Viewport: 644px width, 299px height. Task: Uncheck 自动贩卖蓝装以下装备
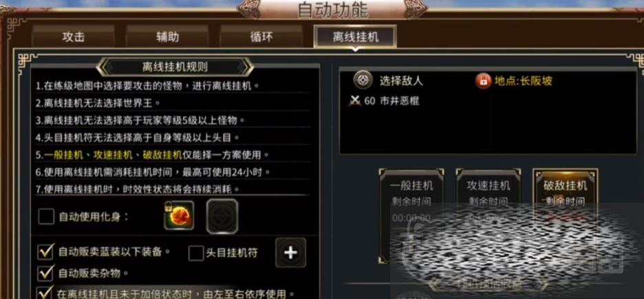45,251
